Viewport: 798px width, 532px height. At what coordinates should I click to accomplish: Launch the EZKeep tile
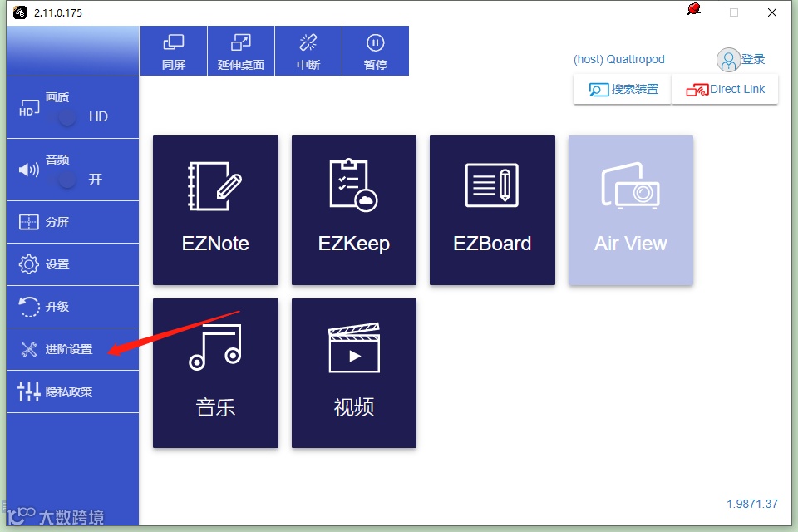coord(354,210)
